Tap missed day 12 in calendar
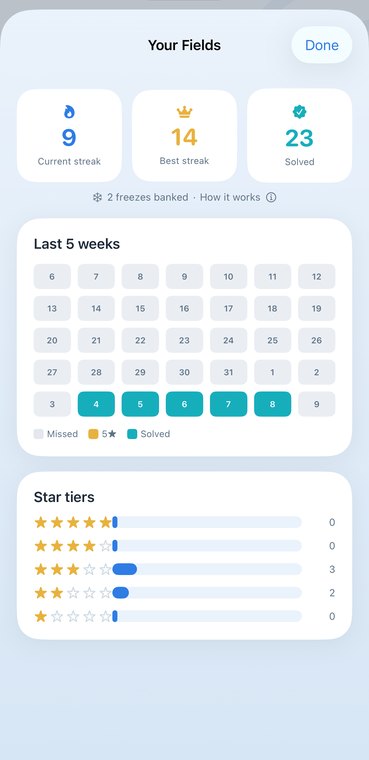Image resolution: width=369 pixels, height=760 pixels. (x=317, y=277)
